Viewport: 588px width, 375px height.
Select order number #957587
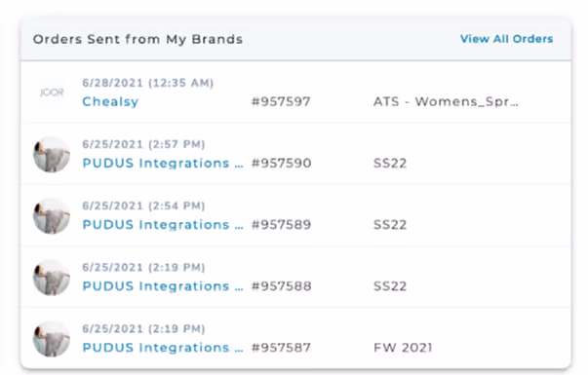[x=281, y=348]
